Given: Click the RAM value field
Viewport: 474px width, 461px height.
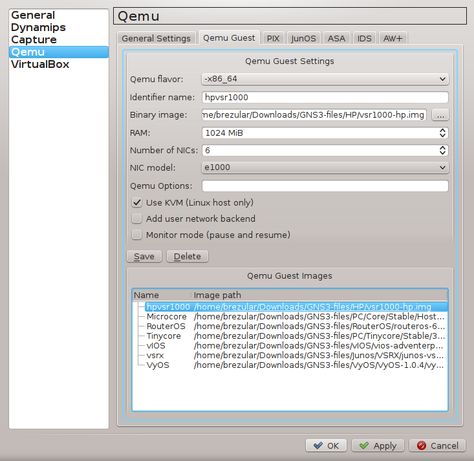Looking at the screenshot, I should (320, 133).
